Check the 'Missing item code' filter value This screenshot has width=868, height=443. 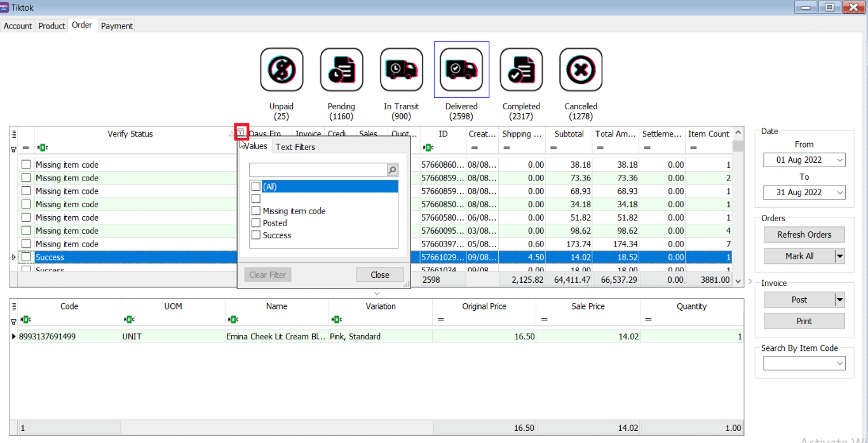pyautogui.click(x=256, y=211)
